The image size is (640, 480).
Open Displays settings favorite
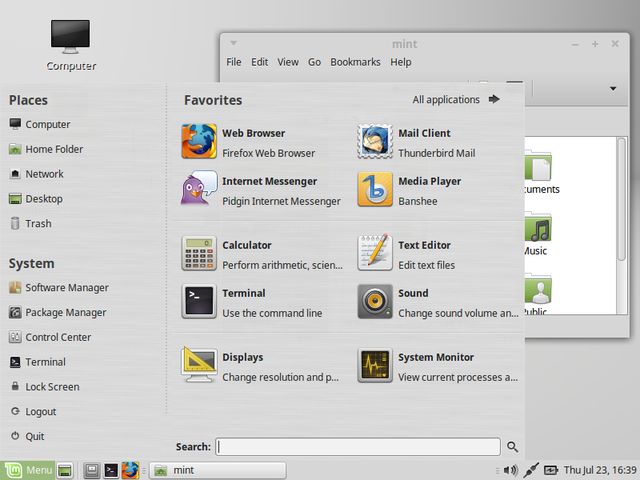pyautogui.click(x=261, y=366)
